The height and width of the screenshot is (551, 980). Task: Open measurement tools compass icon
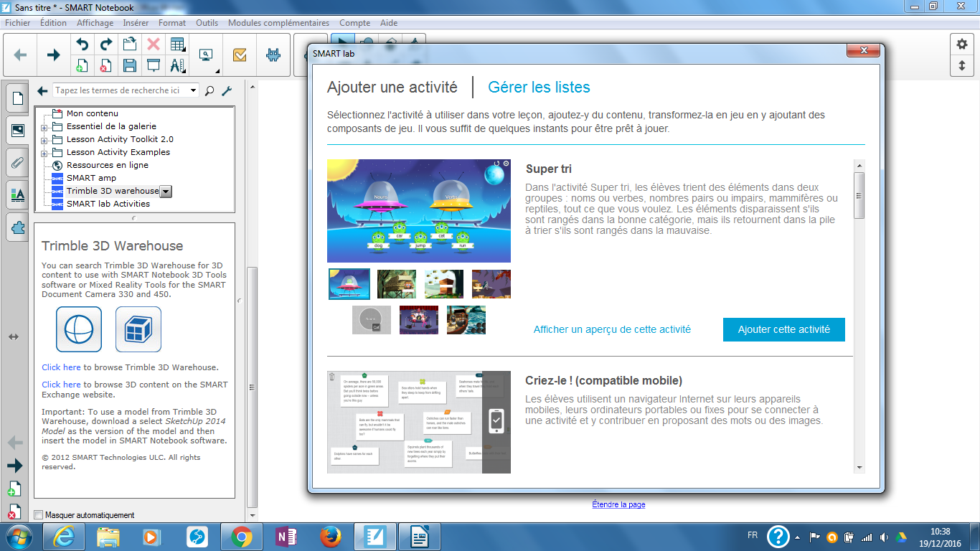177,66
